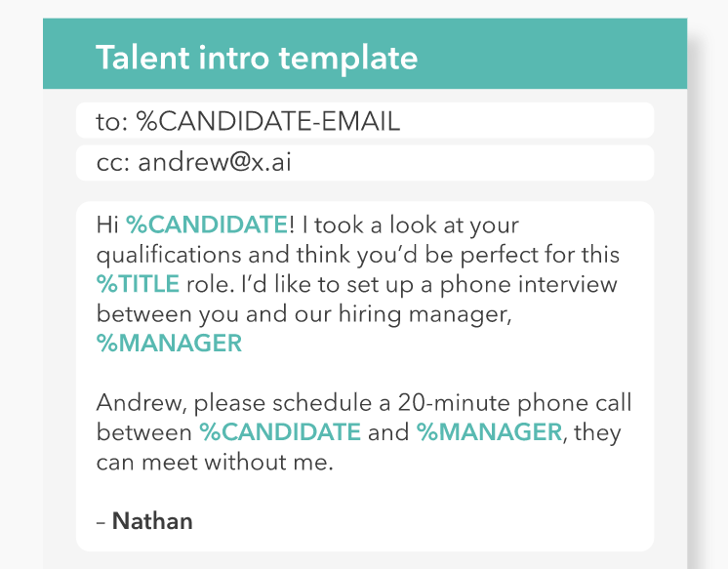This screenshot has height=569, width=728.
Task: Click %MANAGER placeholder before "they can meet"
Action: click(489, 432)
